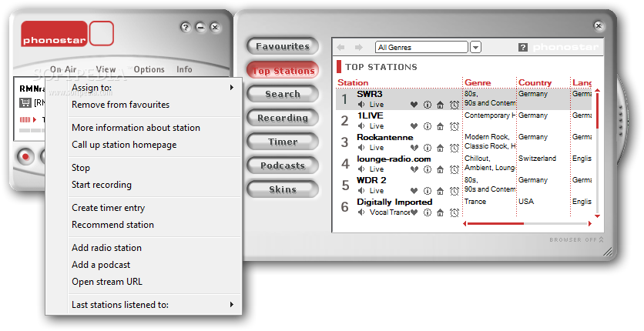
Task: Open WDR 2 homepage house icon
Action: tap(441, 191)
